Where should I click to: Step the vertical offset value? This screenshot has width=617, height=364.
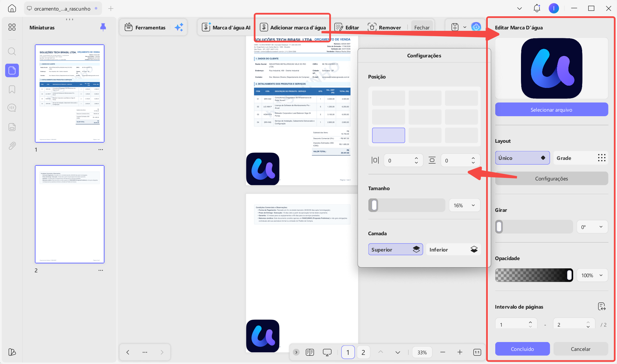click(x=473, y=160)
